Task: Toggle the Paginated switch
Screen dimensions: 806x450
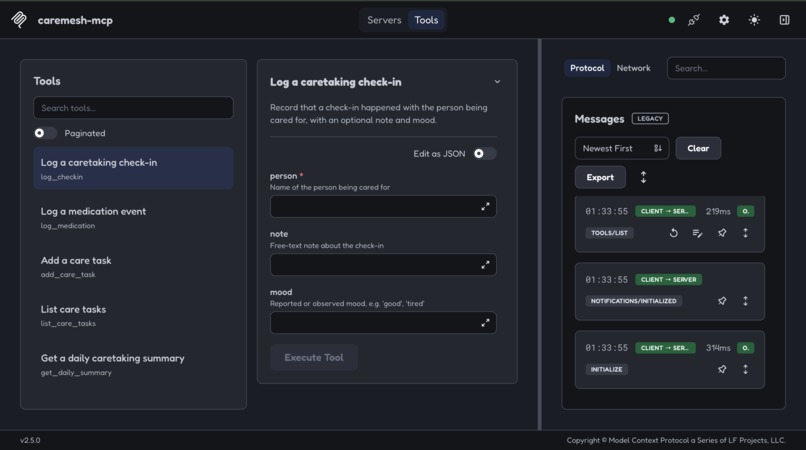Action: pos(45,133)
